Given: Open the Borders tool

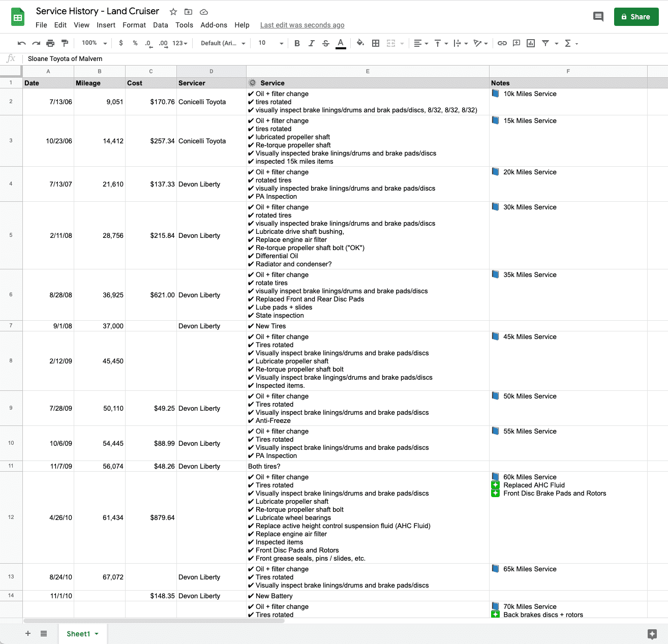Looking at the screenshot, I should (376, 43).
